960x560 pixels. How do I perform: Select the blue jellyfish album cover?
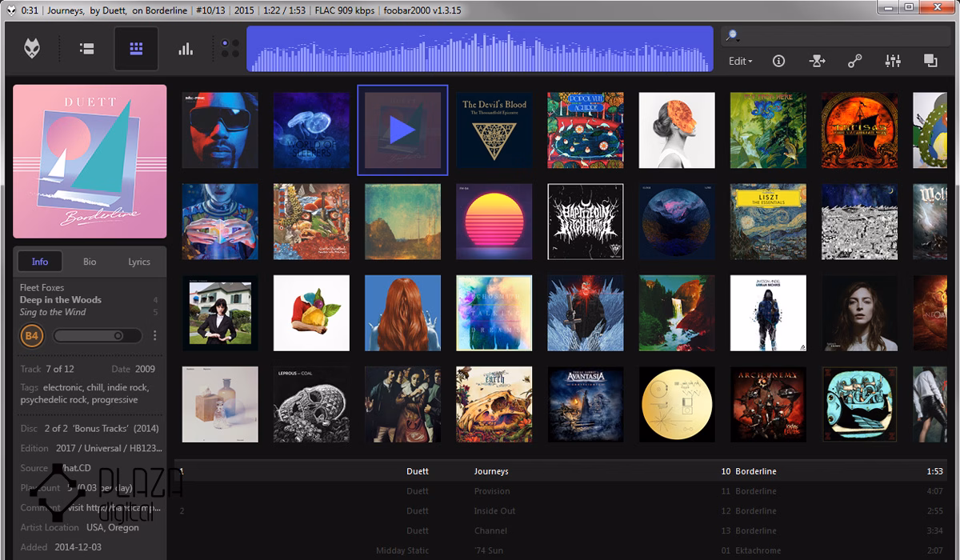coord(312,130)
